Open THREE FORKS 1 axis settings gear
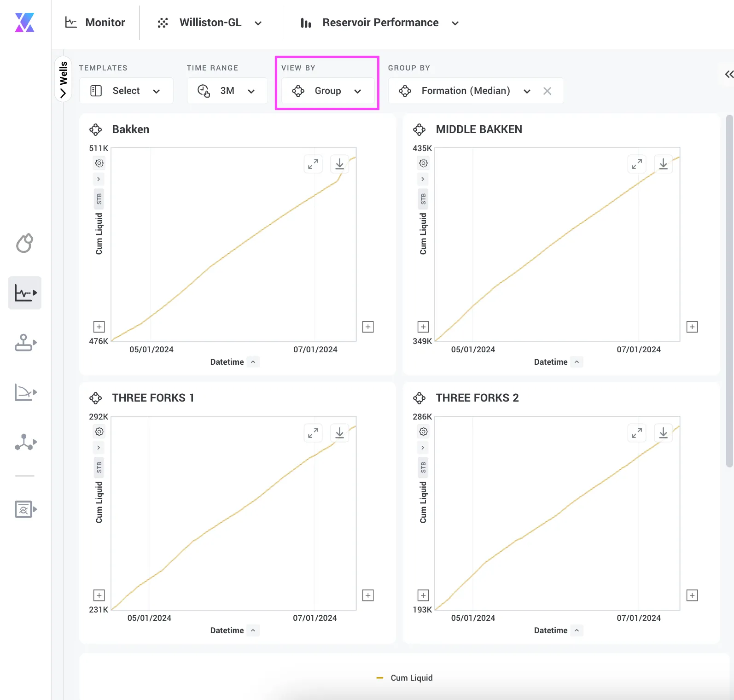The height and width of the screenshot is (700, 734). tap(99, 432)
